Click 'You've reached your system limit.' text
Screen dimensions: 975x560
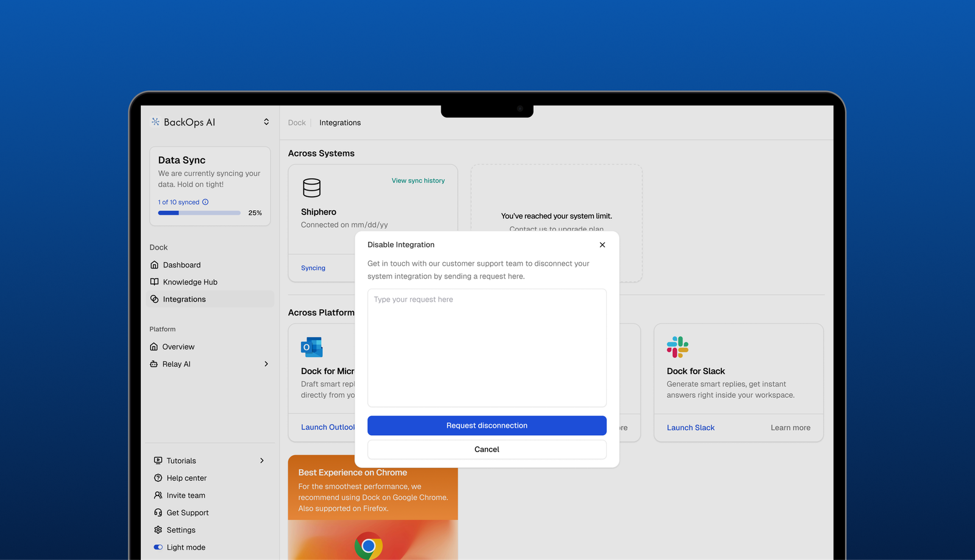[x=556, y=216]
